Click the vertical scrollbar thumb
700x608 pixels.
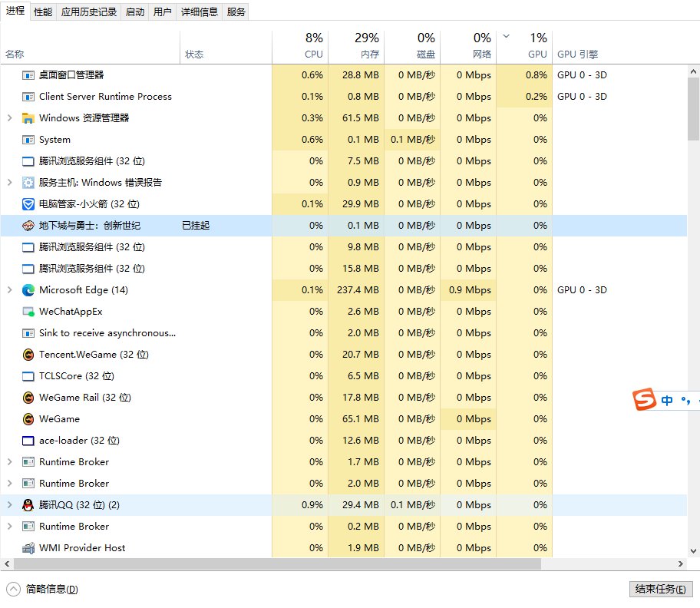point(693,109)
